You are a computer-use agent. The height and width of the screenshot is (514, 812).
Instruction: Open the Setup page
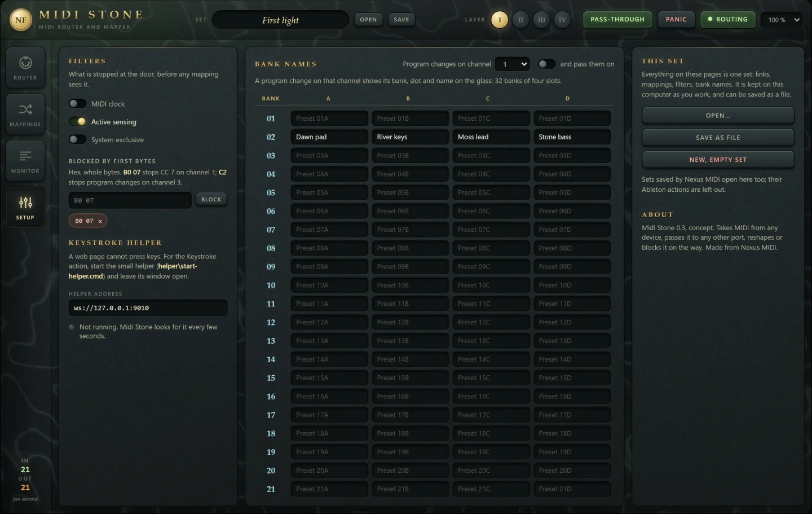point(25,207)
